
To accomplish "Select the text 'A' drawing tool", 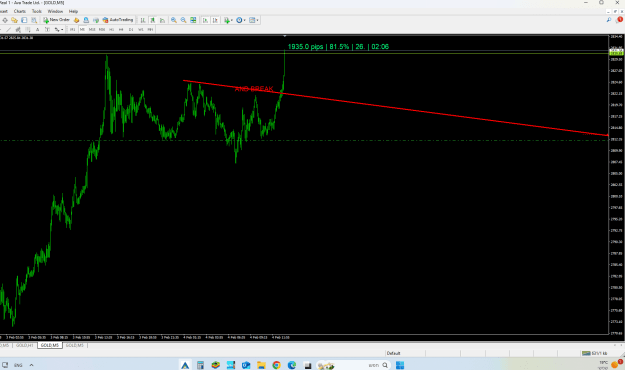I will (37, 30).
